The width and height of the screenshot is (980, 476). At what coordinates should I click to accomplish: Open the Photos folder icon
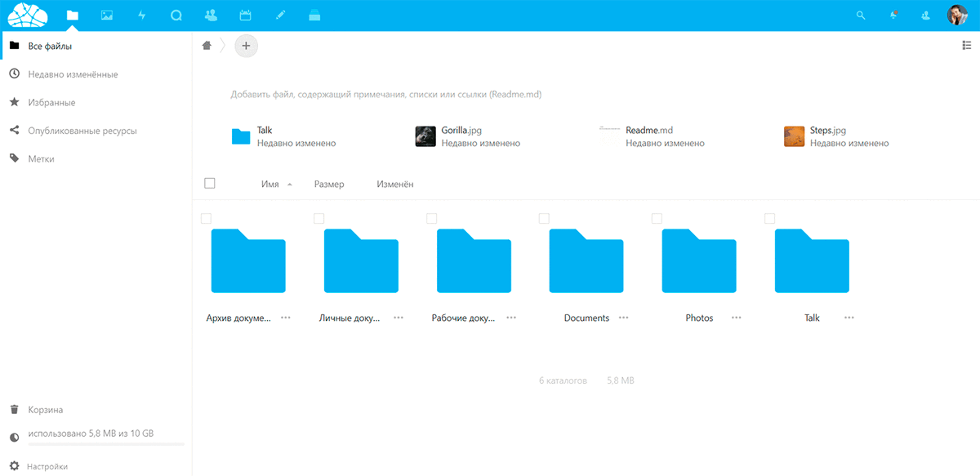coord(699,261)
